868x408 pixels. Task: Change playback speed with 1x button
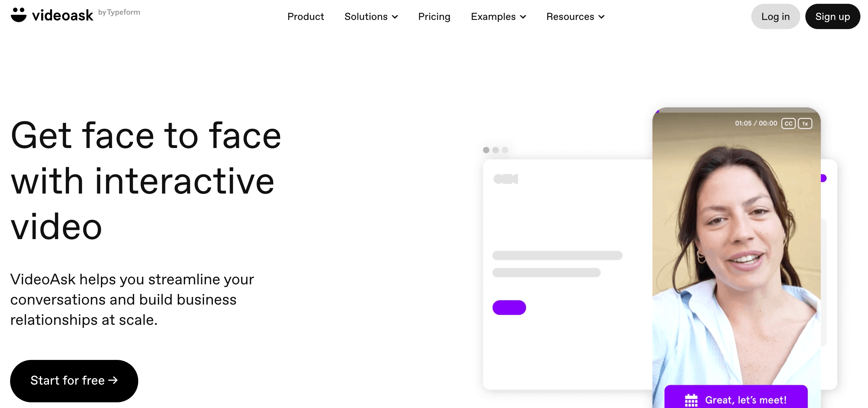(x=805, y=123)
